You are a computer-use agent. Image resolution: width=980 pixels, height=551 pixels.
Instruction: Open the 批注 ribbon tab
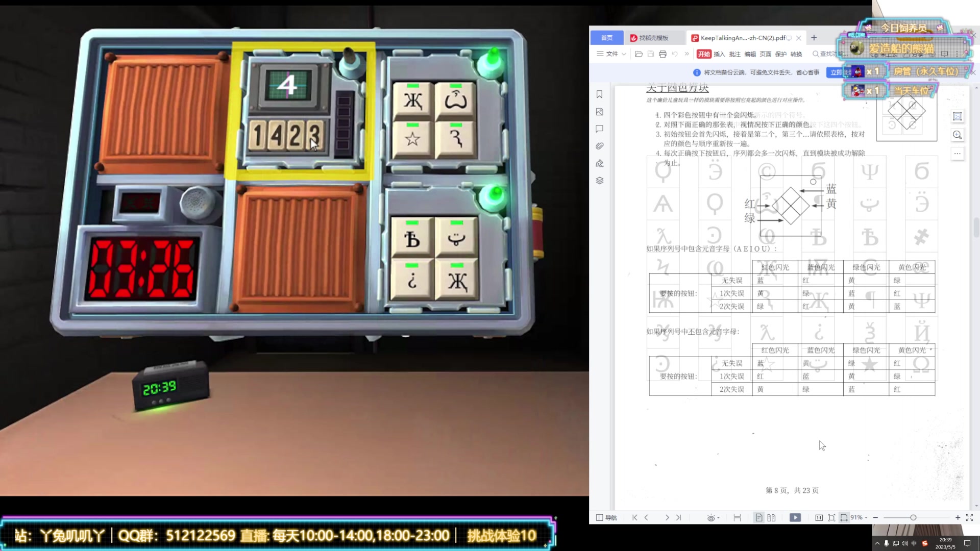point(734,54)
